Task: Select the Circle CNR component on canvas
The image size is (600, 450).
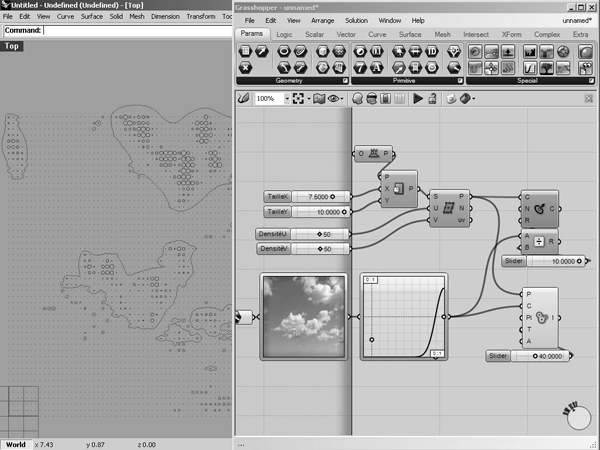Action: coord(540,209)
